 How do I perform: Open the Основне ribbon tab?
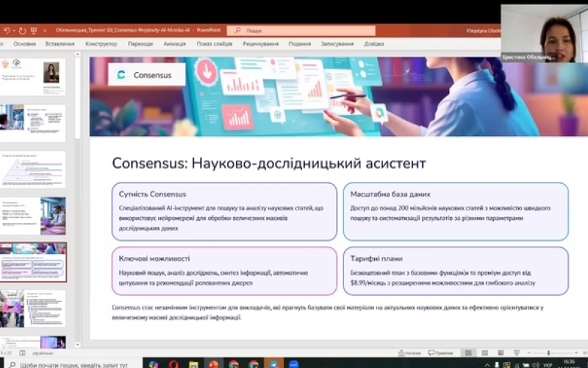tap(25, 43)
